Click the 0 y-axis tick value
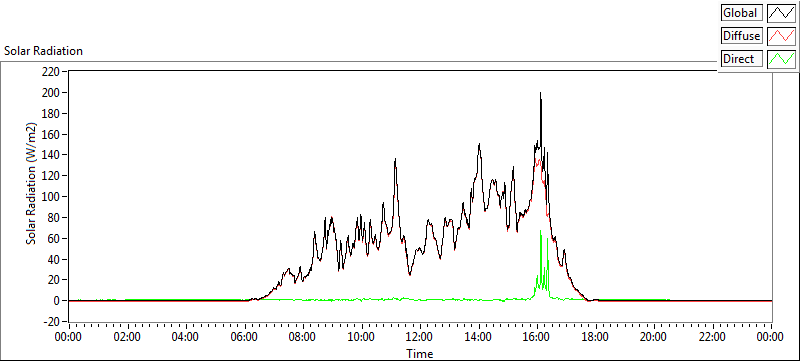Image resolution: width=800 pixels, height=361 pixels. 57,301
